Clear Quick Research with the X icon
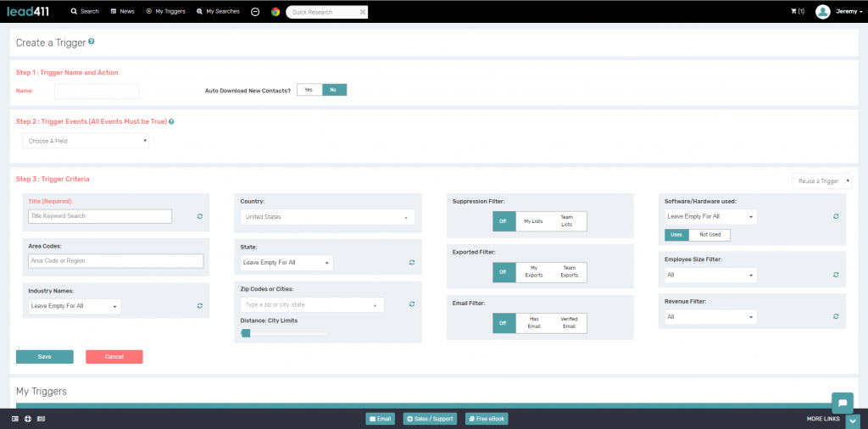 tap(363, 13)
